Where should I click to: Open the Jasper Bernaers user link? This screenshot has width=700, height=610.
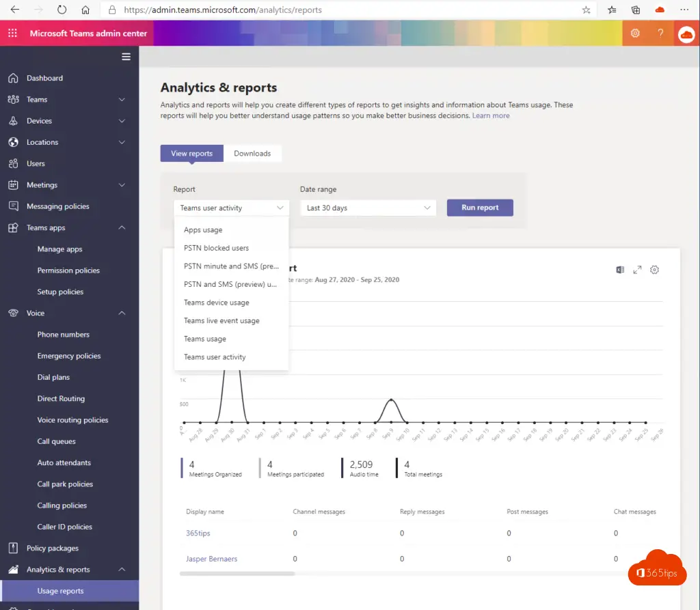coord(212,559)
